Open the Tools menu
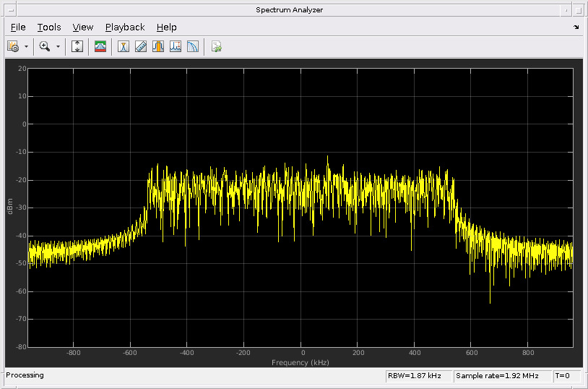This screenshot has width=588, height=389. pyautogui.click(x=49, y=27)
